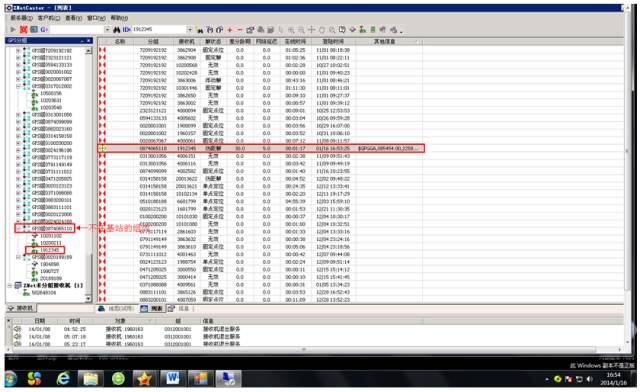640x392 pixels.
Task: Select receiver 1912345 in the GPS group tree
Action: click(x=49, y=250)
